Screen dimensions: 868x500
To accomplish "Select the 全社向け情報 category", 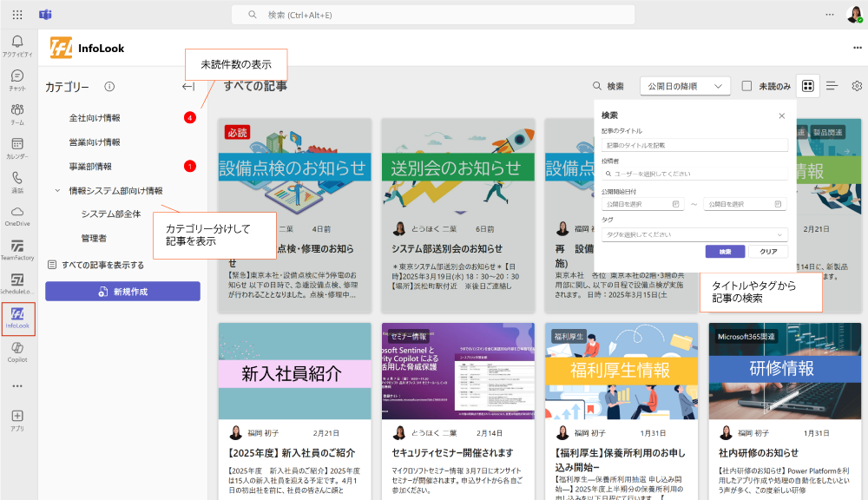I will pyautogui.click(x=95, y=117).
